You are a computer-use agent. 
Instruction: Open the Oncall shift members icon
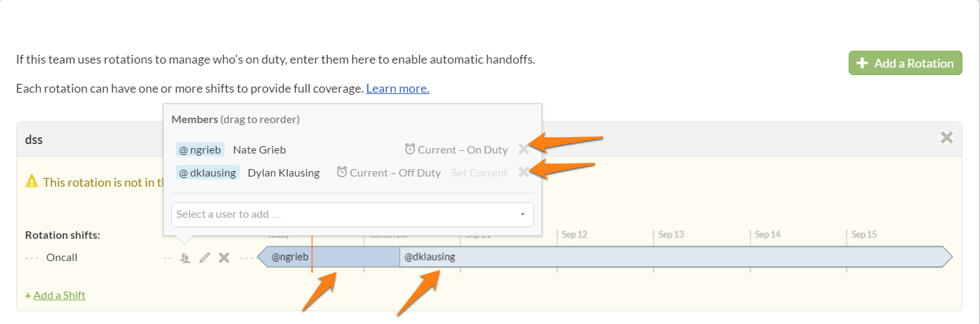click(x=185, y=258)
